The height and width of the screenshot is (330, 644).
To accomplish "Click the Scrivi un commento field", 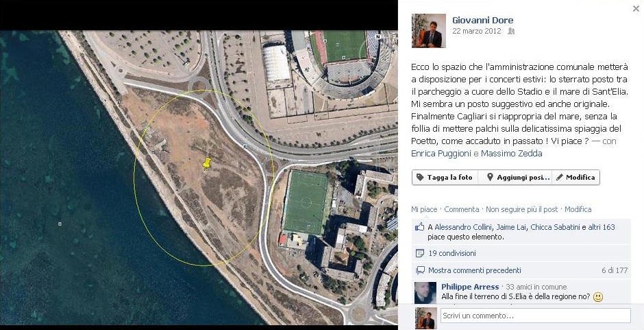I will [x=536, y=316].
